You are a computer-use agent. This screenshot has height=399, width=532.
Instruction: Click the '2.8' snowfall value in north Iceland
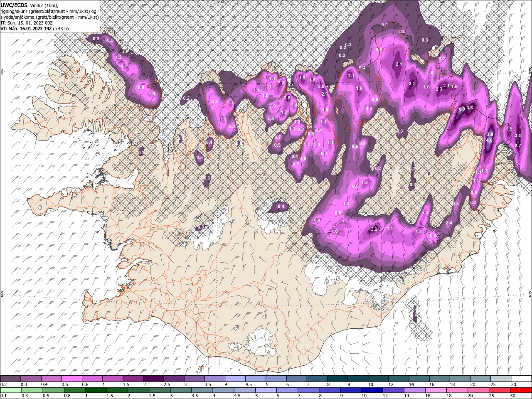pyautogui.click(x=287, y=98)
